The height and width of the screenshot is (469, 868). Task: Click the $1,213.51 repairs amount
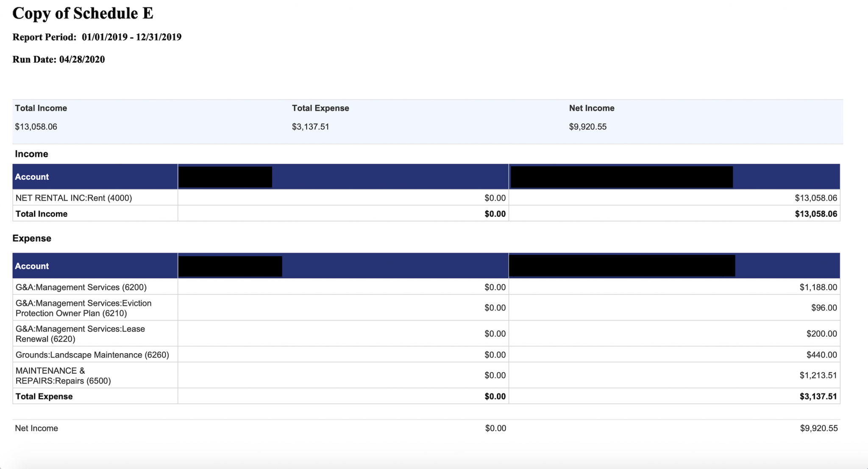[818, 376]
